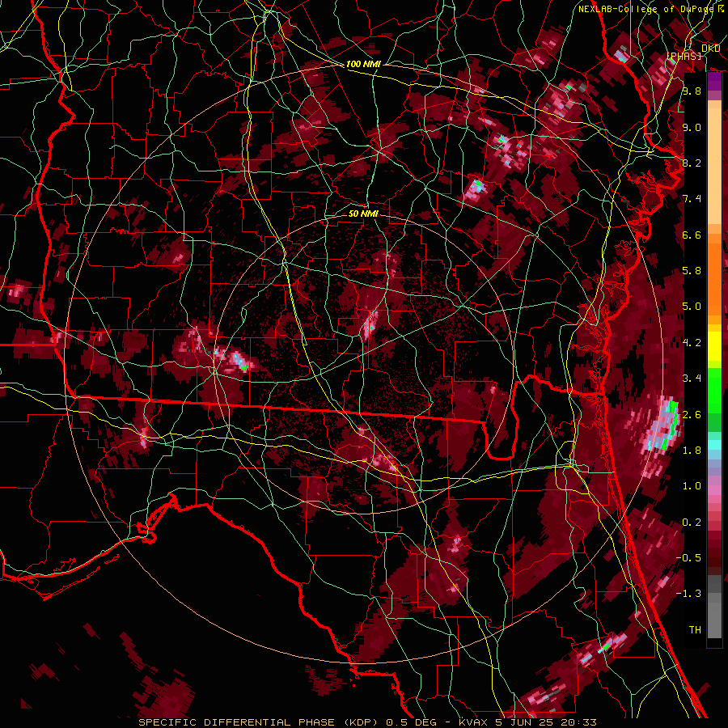Viewport: 728px width, 728px height.
Task: Click the 9.0 value on the color scale
Action: tap(692, 127)
